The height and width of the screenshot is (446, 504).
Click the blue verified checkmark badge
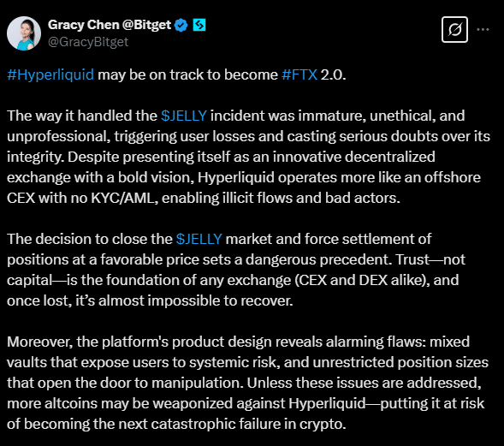pyautogui.click(x=181, y=25)
